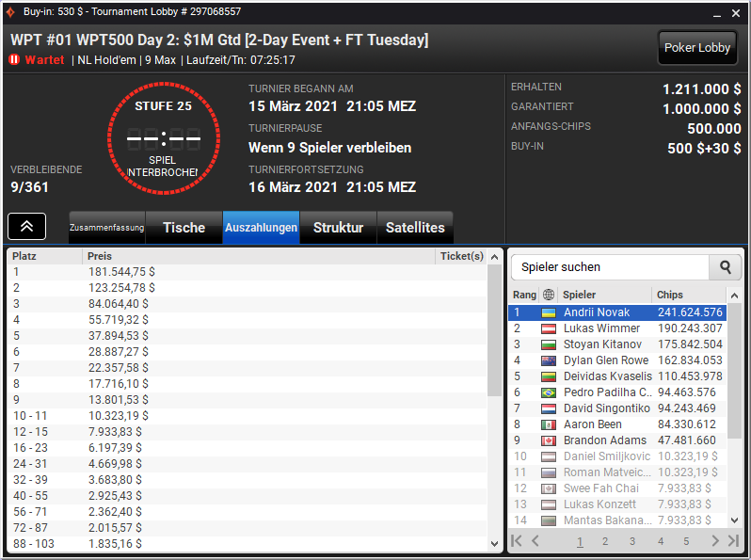Click the Spieler suchen search field
The image size is (751, 560).
tap(610, 267)
